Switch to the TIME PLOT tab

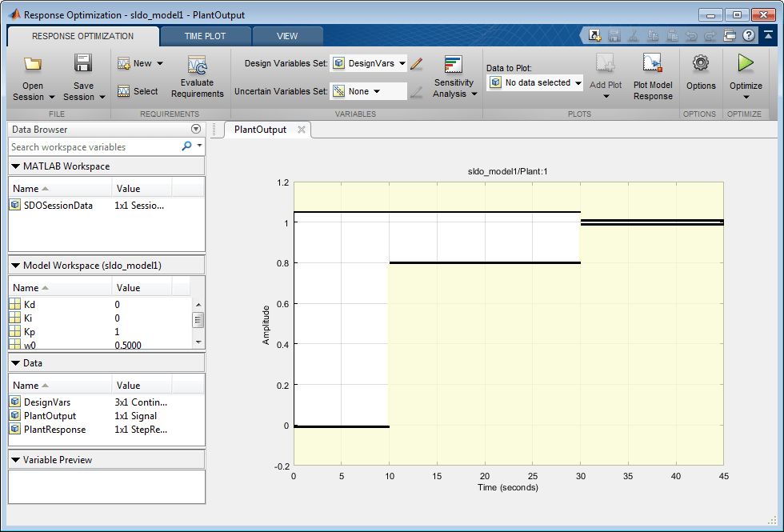pos(205,36)
